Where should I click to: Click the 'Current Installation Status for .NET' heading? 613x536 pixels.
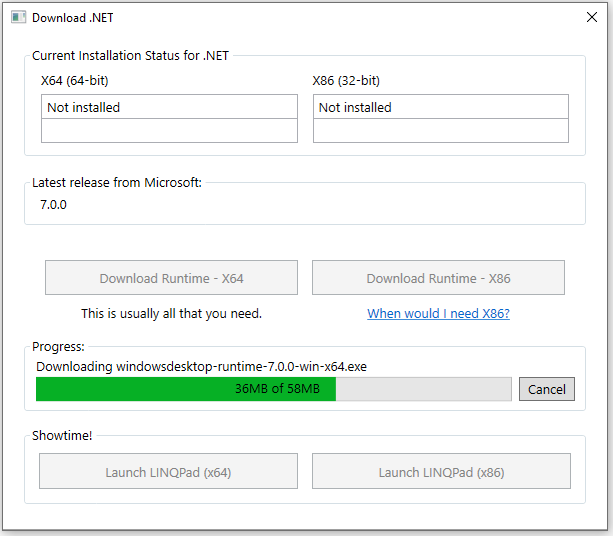(130, 56)
